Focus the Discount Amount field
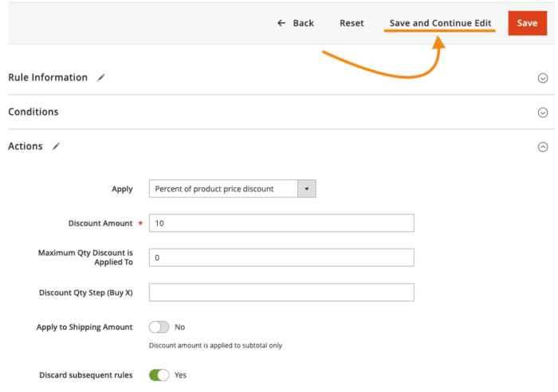The height and width of the screenshot is (392, 558). pyautogui.click(x=281, y=223)
